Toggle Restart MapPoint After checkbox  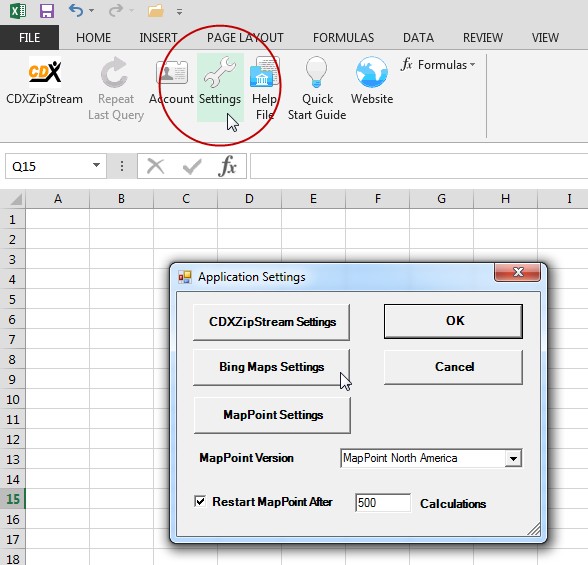click(x=200, y=501)
